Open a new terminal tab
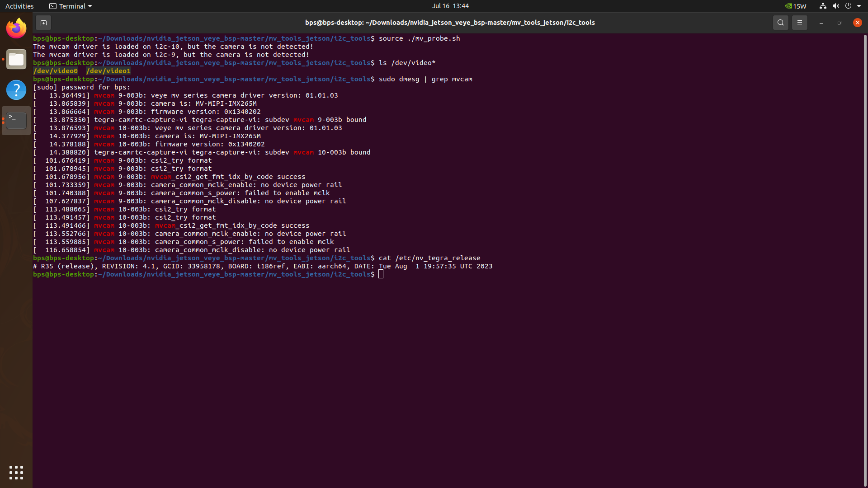This screenshot has width=868, height=488. tap(43, 22)
